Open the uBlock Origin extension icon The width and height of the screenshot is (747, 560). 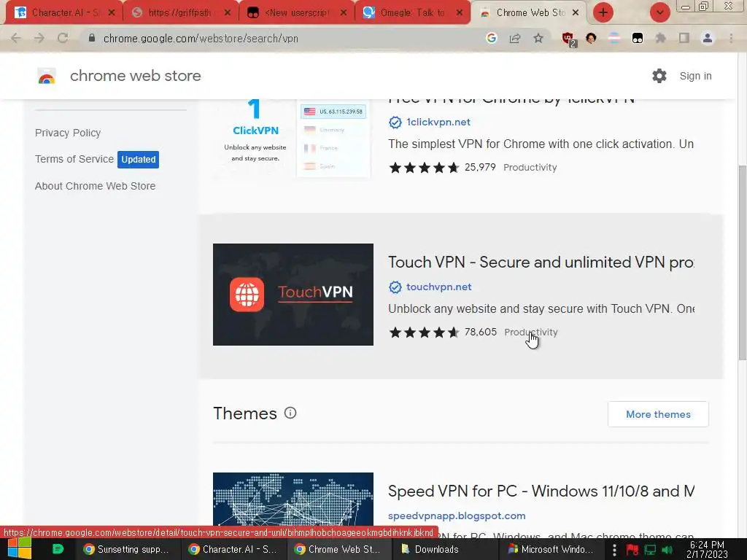(x=568, y=39)
